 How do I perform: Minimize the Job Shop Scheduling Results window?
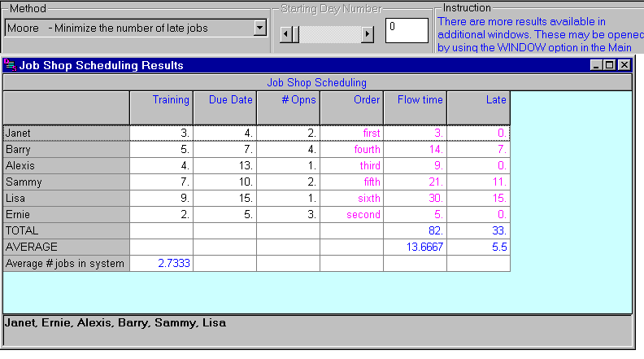[x=597, y=65]
